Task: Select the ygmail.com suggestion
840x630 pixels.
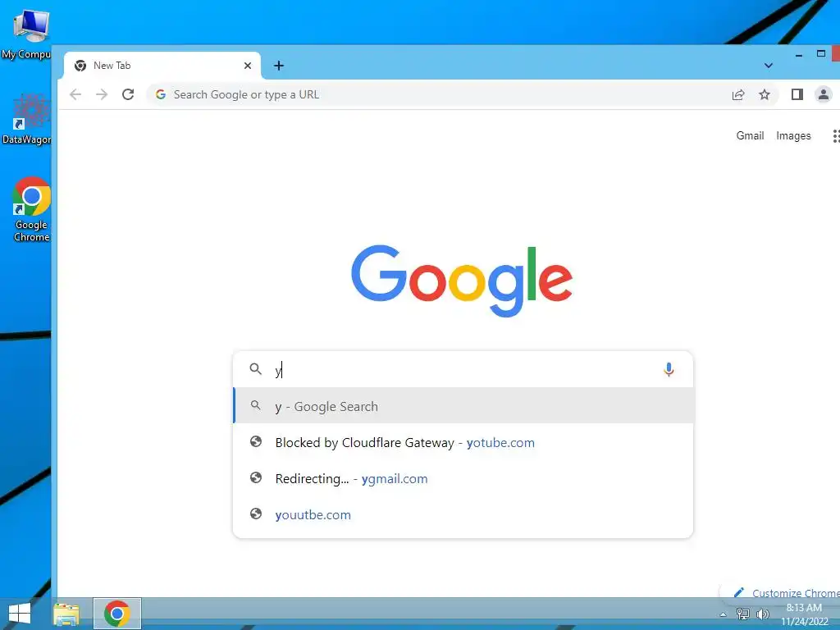Action: click(464, 478)
